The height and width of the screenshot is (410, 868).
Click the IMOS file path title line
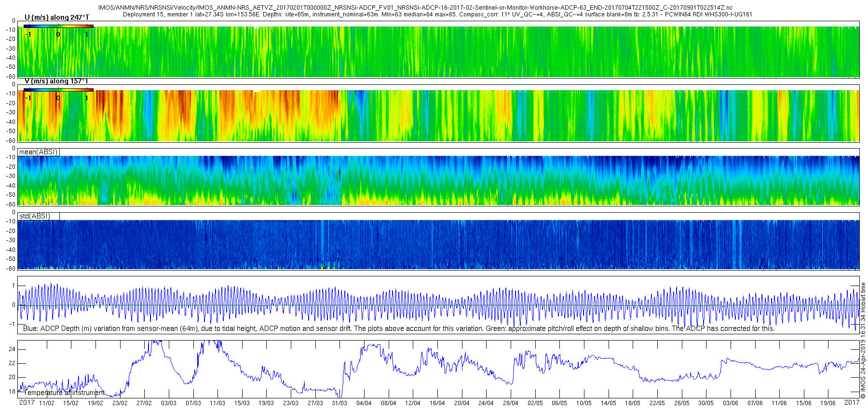point(415,8)
